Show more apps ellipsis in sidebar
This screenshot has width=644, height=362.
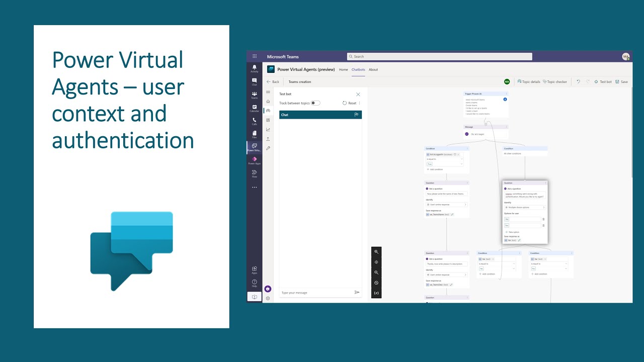(255, 187)
